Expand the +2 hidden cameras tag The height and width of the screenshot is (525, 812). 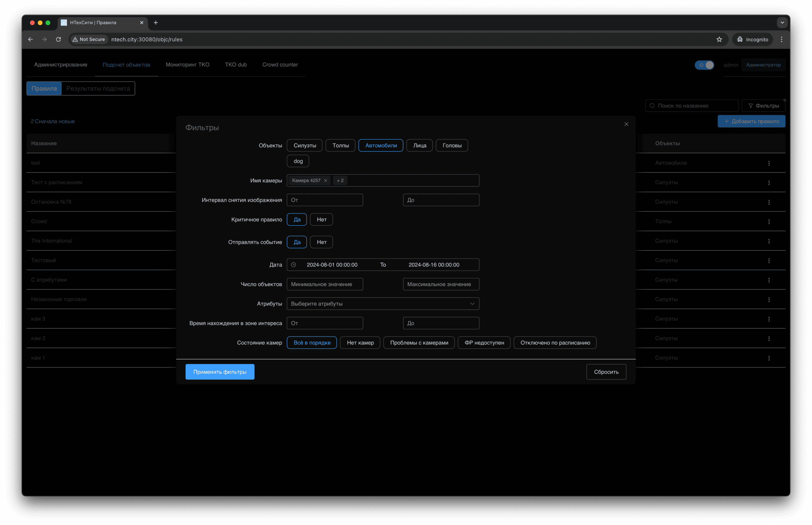(x=340, y=180)
